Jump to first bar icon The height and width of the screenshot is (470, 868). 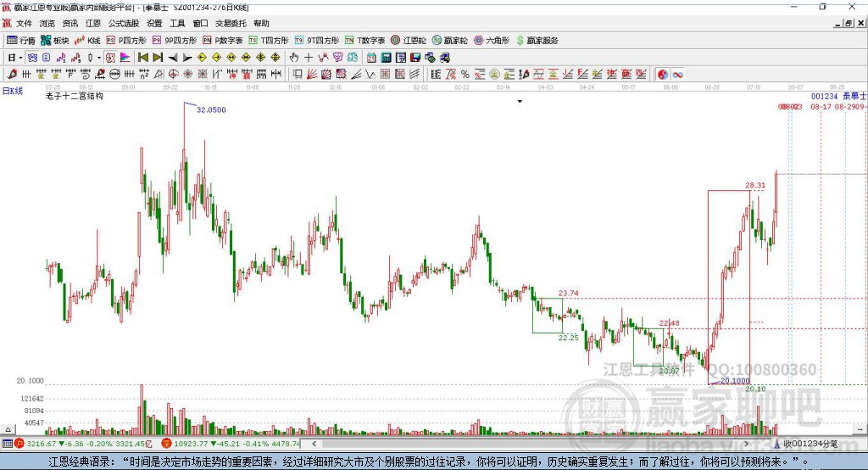142,58
